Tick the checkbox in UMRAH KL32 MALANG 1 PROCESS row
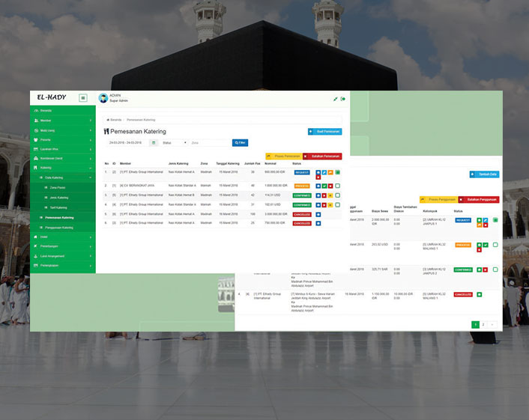 [495, 246]
